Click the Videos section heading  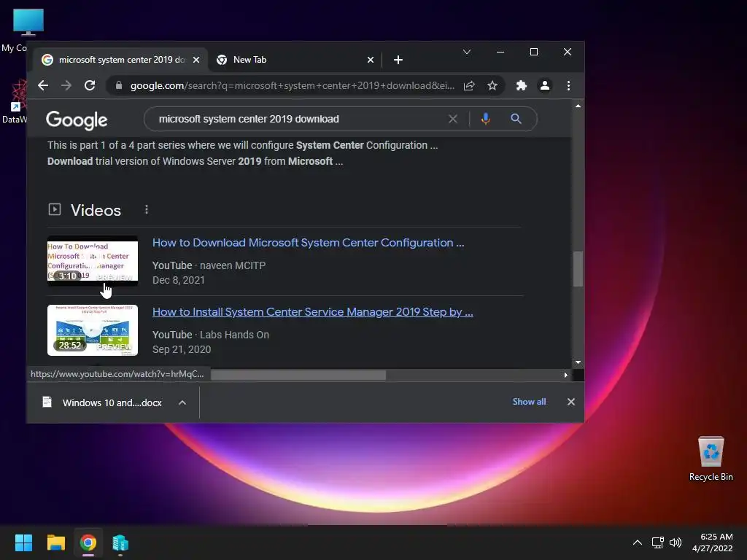point(96,210)
